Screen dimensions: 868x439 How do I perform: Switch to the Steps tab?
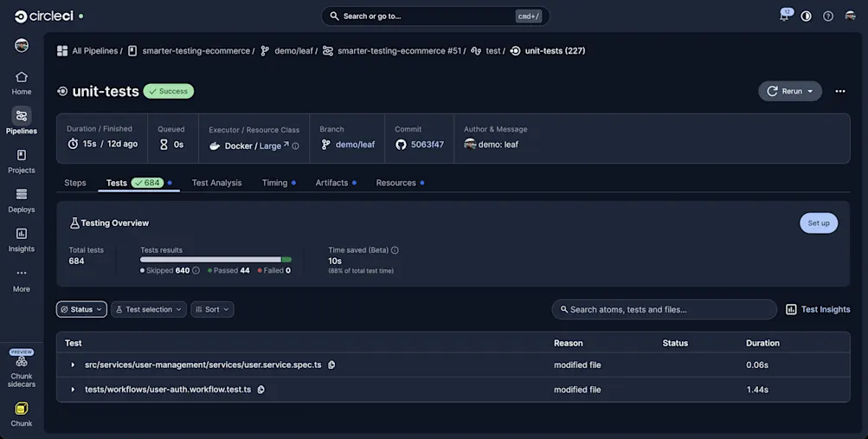[75, 183]
